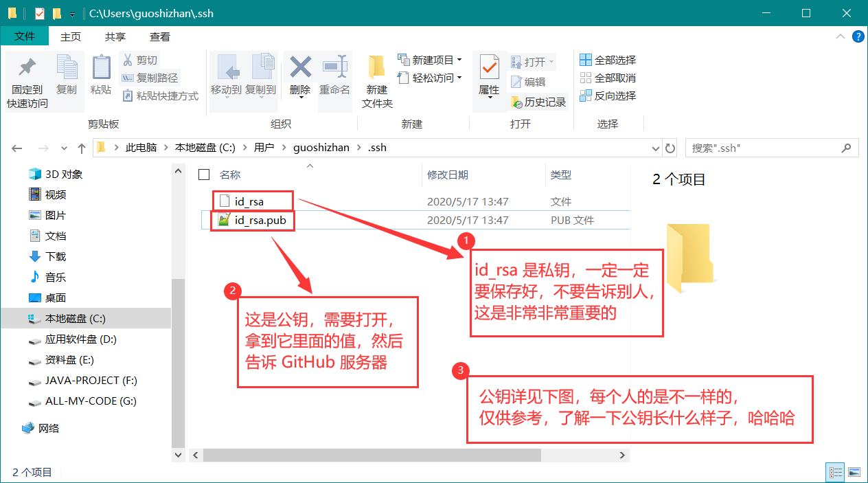Click the Delete X icon
The height and width of the screenshot is (483, 868).
(300, 67)
